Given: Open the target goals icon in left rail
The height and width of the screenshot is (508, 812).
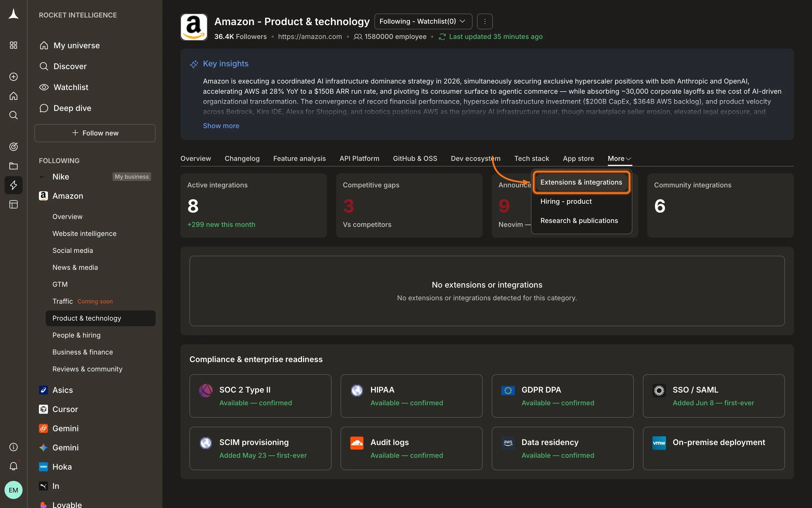Looking at the screenshot, I should pyautogui.click(x=14, y=146).
